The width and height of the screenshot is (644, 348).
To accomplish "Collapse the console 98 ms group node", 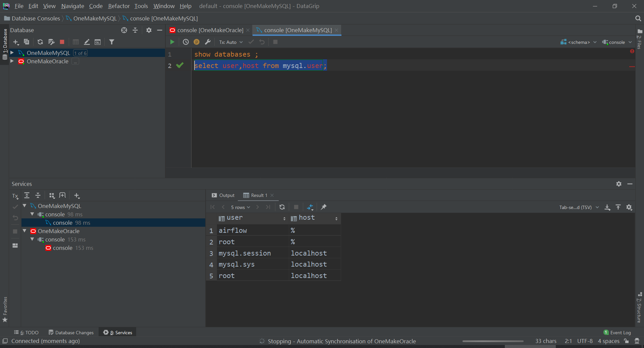I will (32, 214).
